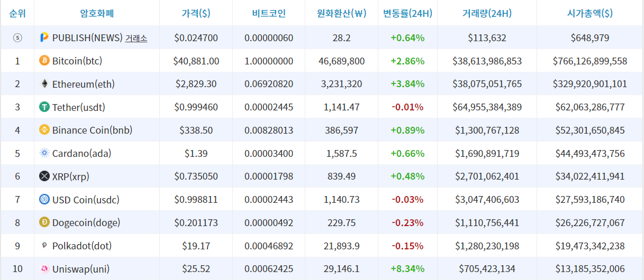Select the Uniswap(uni) name link
Image resolution: width=644 pixels, height=280 pixels.
coord(81,269)
